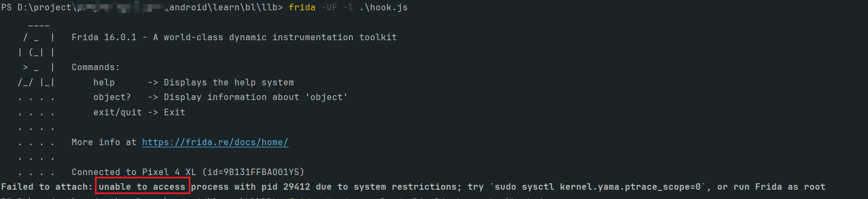Click the 'Commands:' heading line
This screenshot has width=868, height=199.
[96, 67]
